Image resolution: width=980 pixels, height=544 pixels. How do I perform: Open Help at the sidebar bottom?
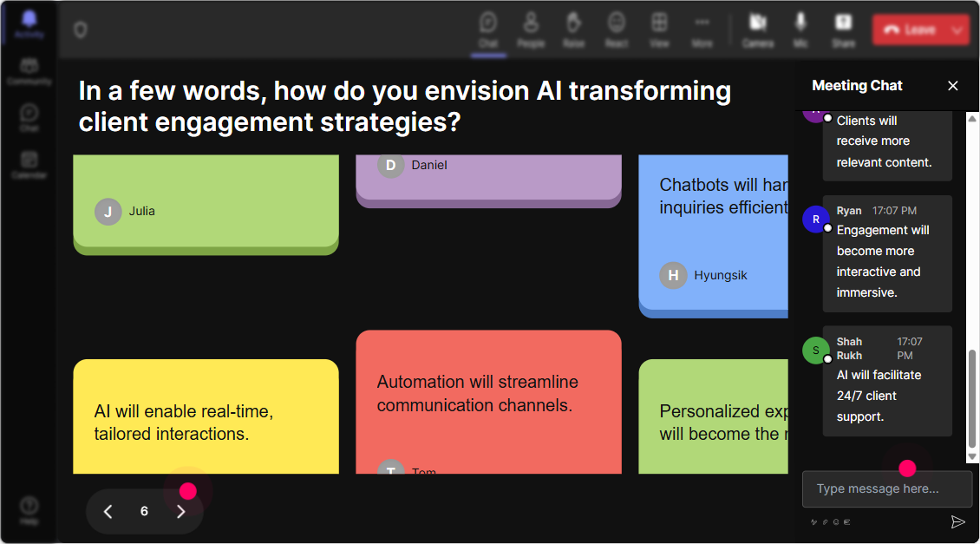pyautogui.click(x=29, y=510)
